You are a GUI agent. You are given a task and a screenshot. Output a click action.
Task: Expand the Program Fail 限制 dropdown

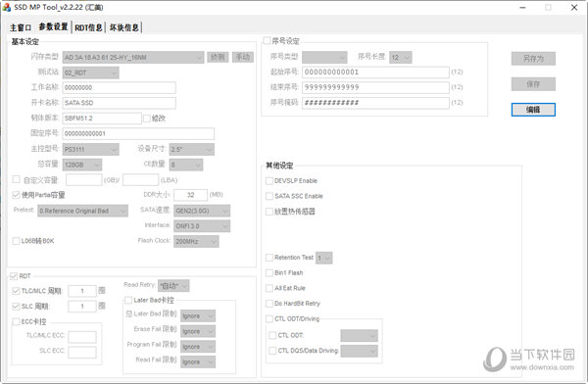click(198, 347)
